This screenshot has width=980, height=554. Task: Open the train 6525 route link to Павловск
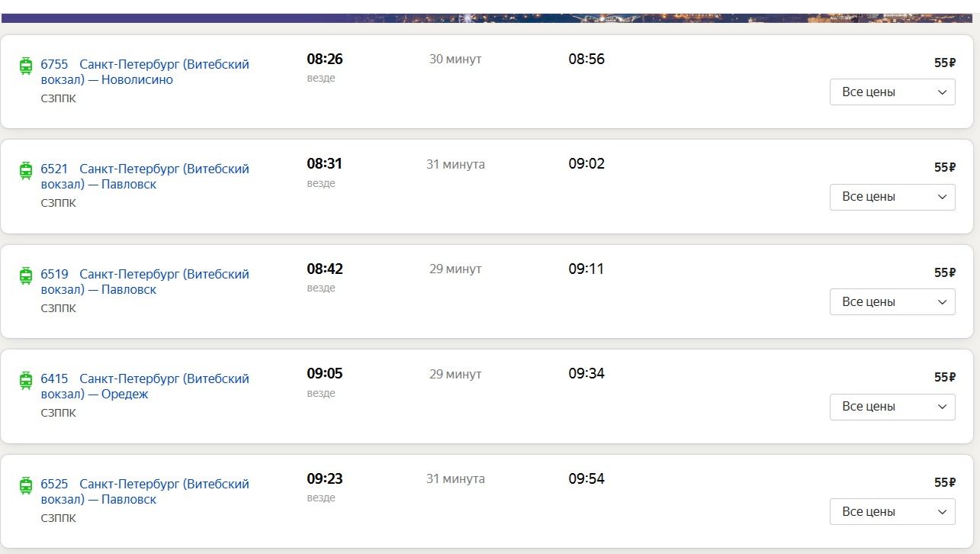[145, 492]
